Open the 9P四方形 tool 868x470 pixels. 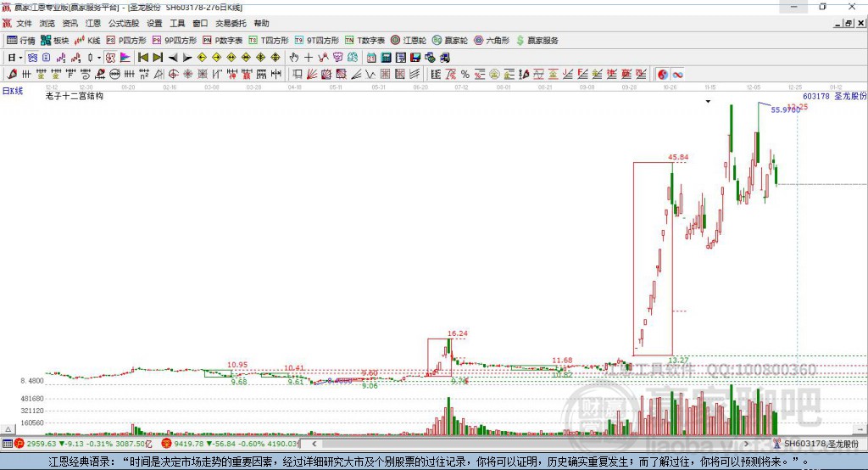click(175, 41)
